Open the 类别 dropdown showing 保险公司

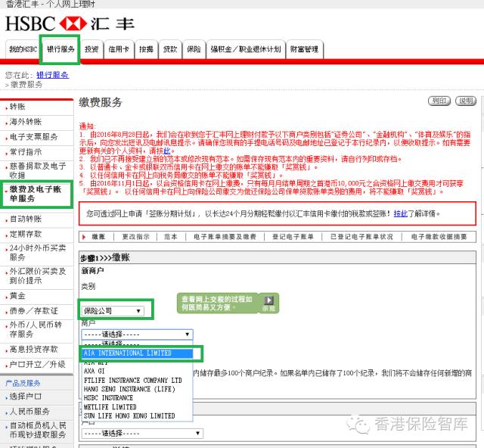[113, 311]
